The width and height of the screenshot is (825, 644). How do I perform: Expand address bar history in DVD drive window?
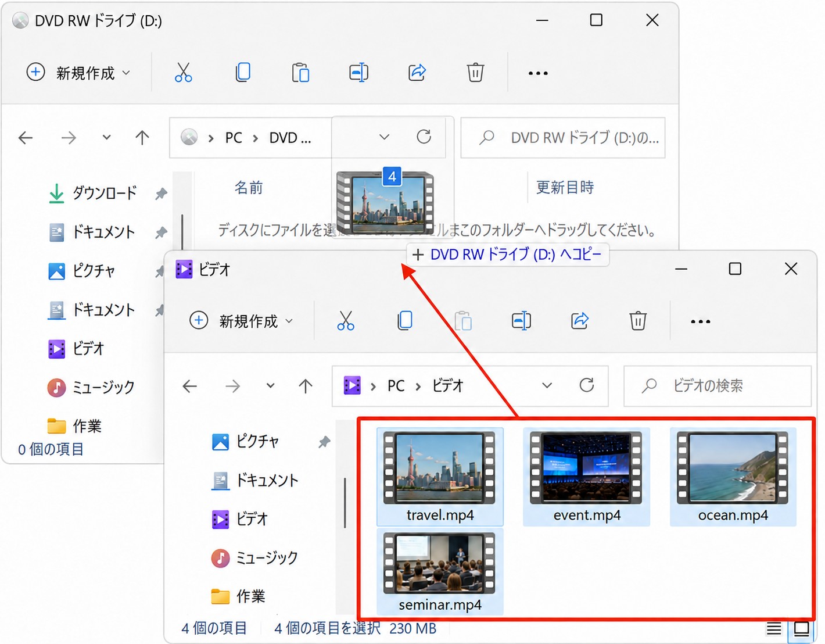(x=384, y=137)
